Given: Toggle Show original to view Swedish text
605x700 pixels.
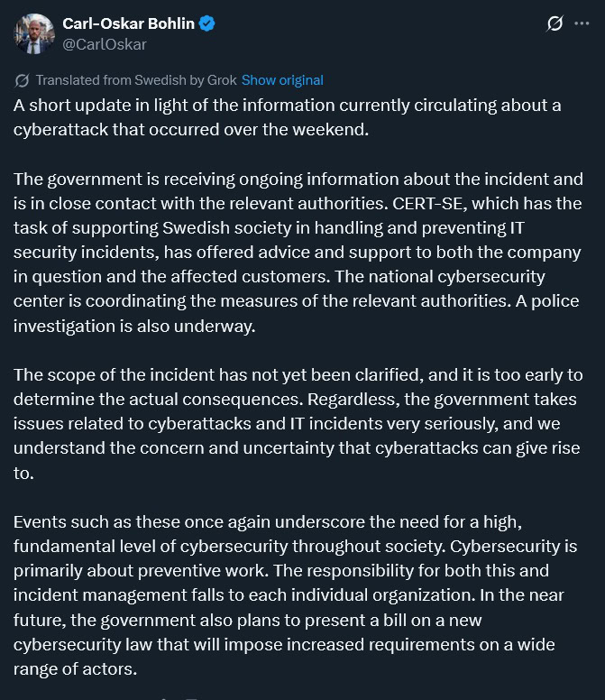Looking at the screenshot, I should click(282, 80).
